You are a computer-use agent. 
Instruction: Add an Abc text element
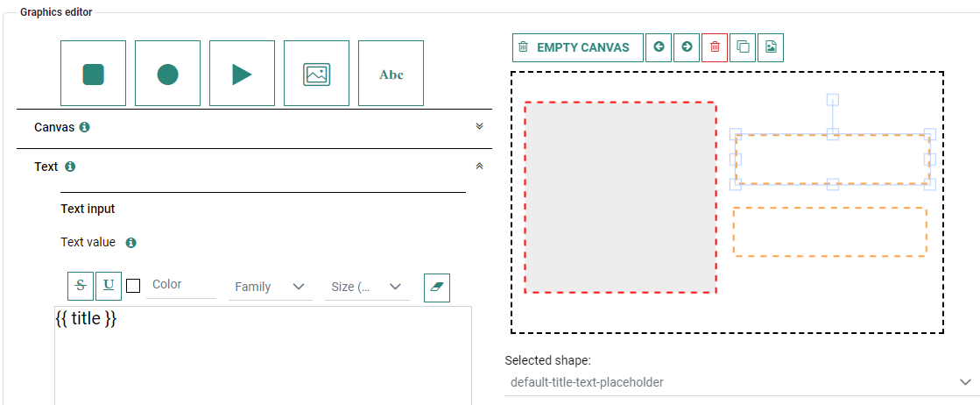pyautogui.click(x=391, y=74)
